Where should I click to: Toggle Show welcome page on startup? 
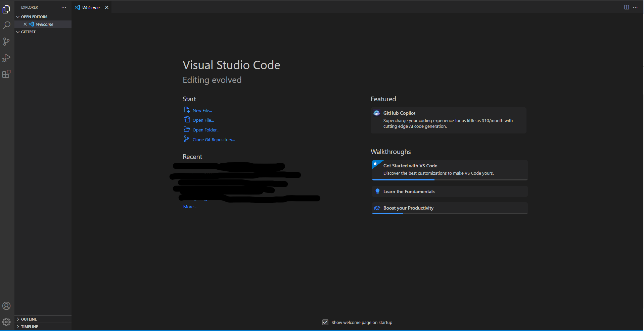[x=325, y=322]
